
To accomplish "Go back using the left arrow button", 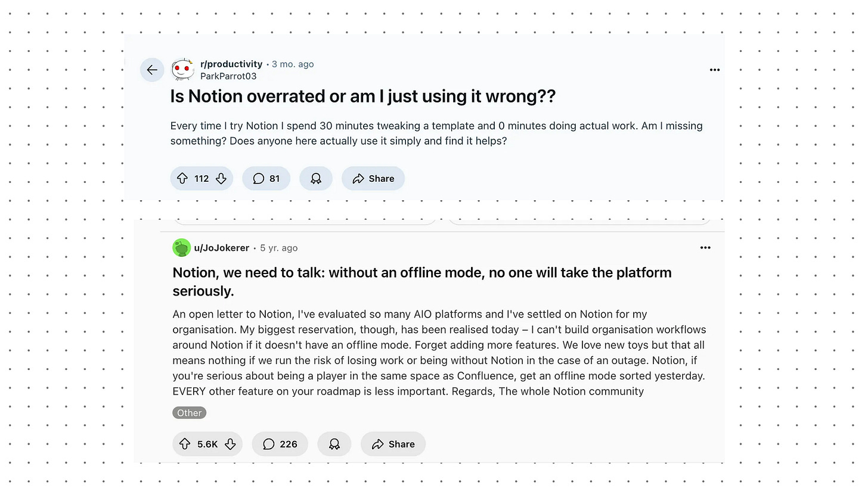I will click(152, 70).
